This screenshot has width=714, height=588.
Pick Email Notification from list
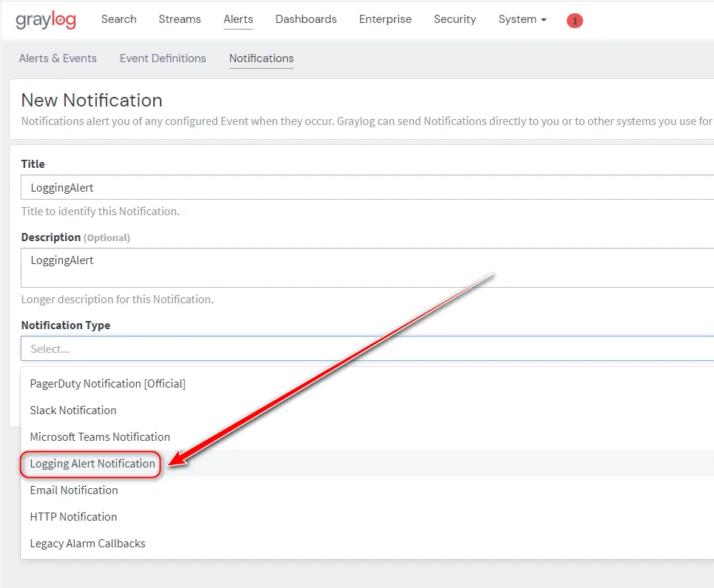click(x=74, y=490)
